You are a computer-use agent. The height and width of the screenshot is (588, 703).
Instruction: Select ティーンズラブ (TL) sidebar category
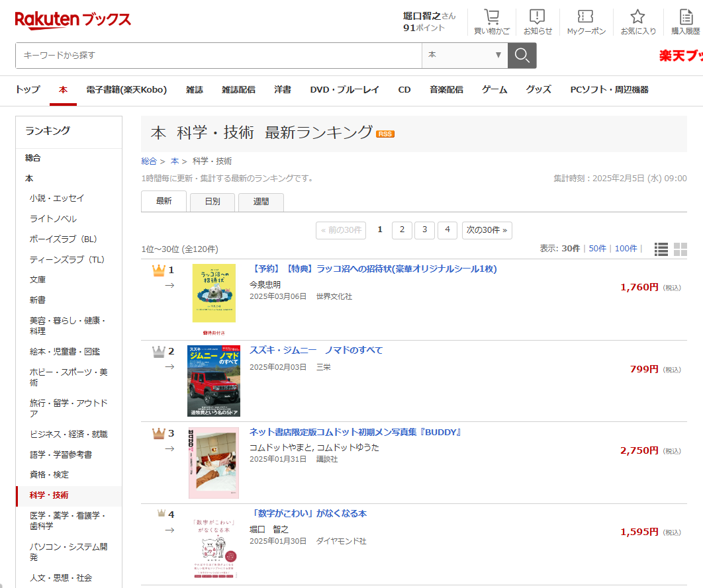pyautogui.click(x=68, y=259)
